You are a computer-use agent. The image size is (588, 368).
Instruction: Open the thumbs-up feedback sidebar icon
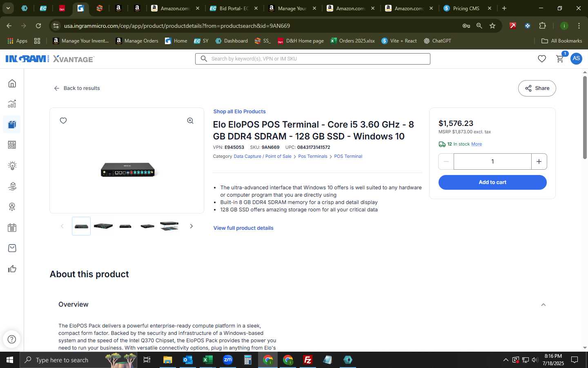click(12, 269)
